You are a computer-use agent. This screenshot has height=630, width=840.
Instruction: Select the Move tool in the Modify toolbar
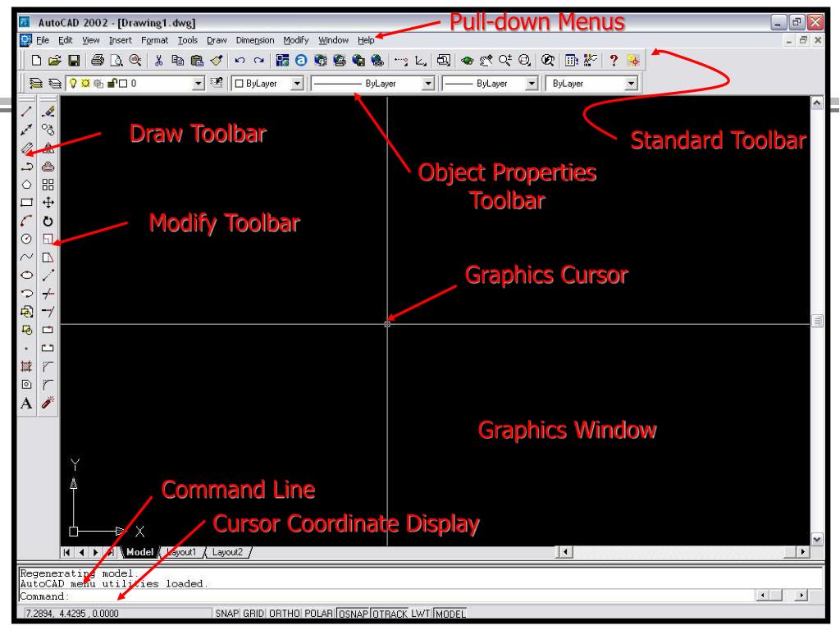[48, 203]
